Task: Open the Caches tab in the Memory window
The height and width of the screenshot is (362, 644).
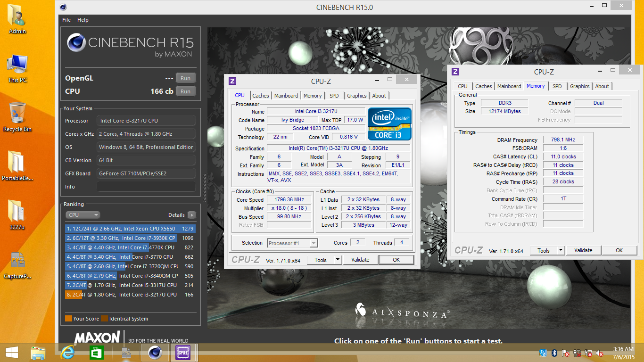Action: [484, 86]
